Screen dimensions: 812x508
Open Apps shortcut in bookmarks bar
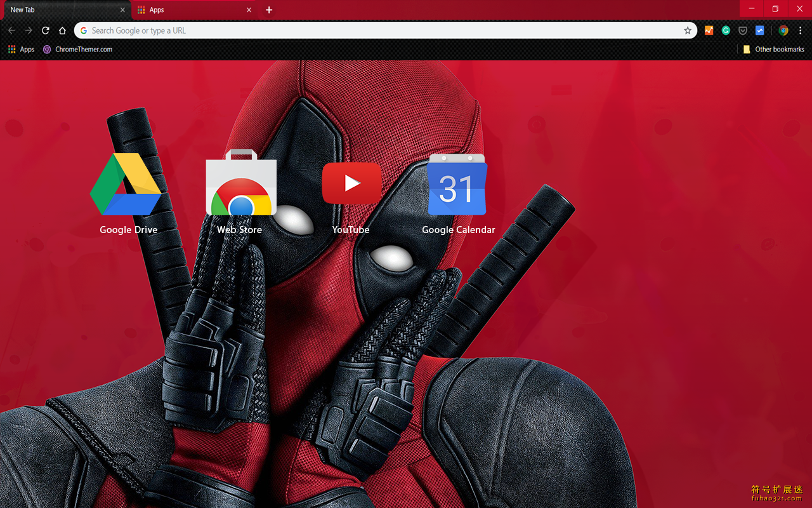(x=21, y=50)
